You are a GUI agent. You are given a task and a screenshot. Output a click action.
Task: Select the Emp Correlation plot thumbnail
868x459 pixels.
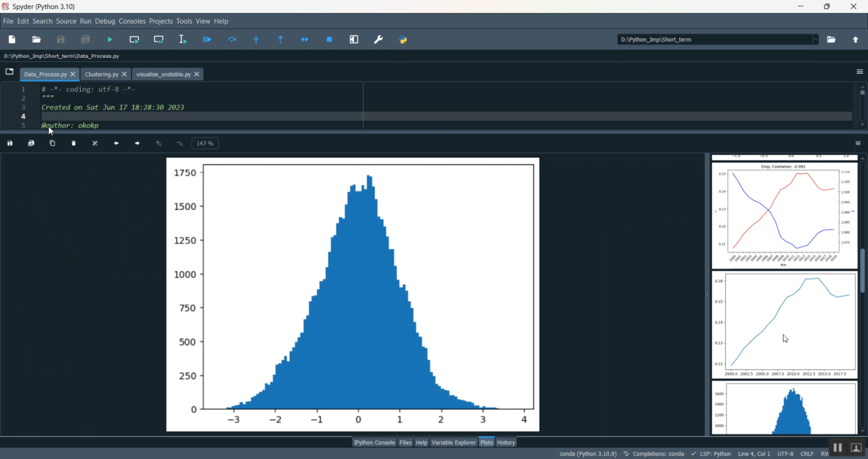pos(784,216)
